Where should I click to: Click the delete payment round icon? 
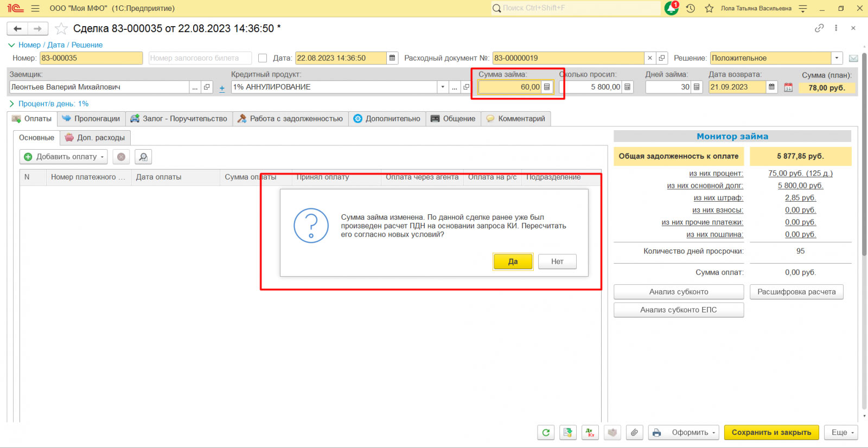point(121,157)
